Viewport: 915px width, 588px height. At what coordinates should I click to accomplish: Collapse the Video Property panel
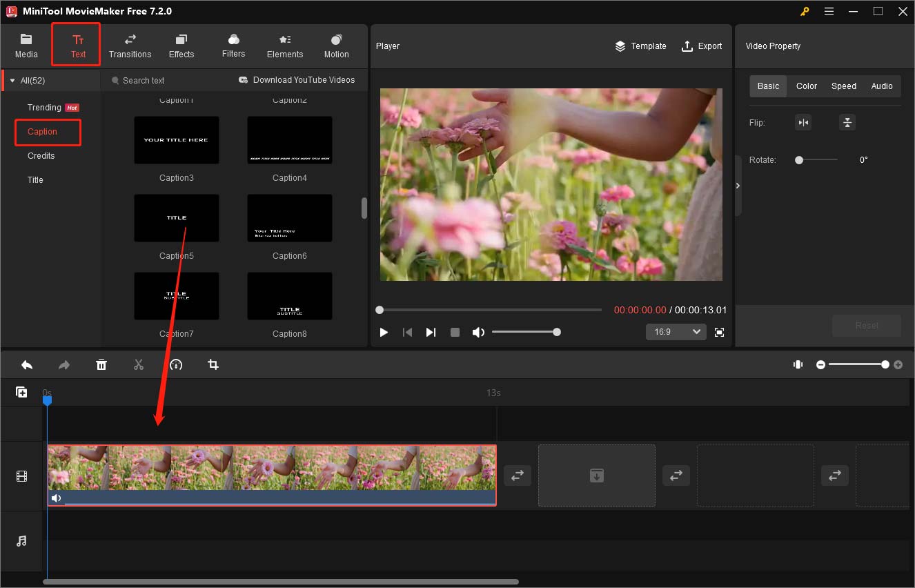click(x=738, y=186)
